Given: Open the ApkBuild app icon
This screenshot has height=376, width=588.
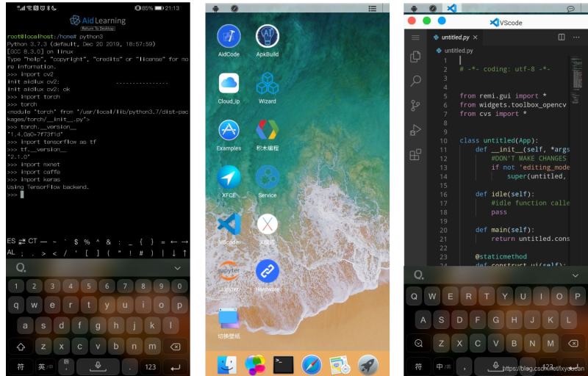Looking at the screenshot, I should pos(268,36).
